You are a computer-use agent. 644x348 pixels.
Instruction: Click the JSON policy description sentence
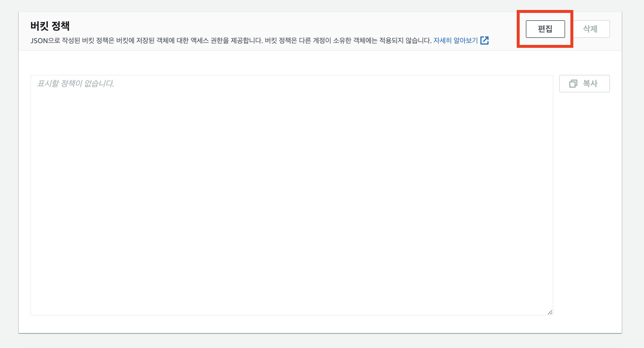[x=231, y=40]
